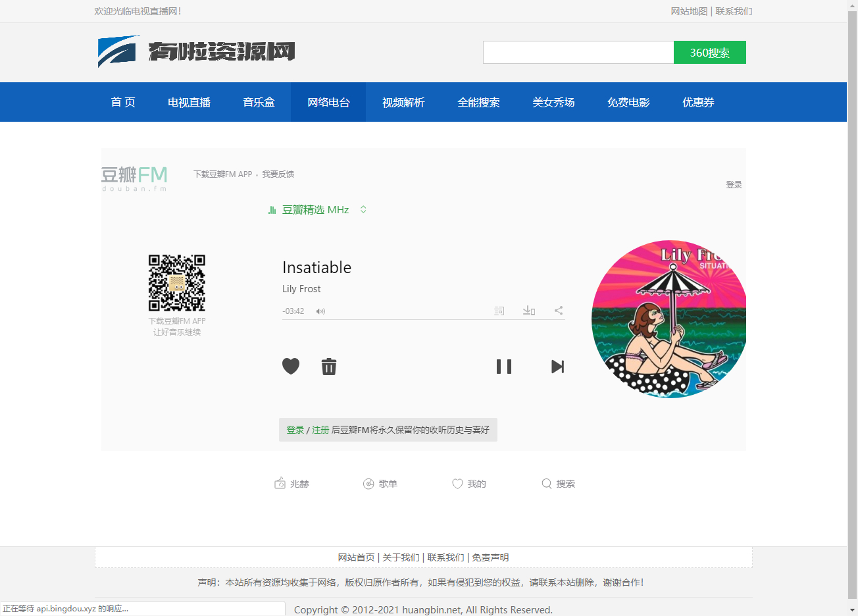Open 全能搜索 in the navigation bar
858x616 pixels.
(478, 102)
